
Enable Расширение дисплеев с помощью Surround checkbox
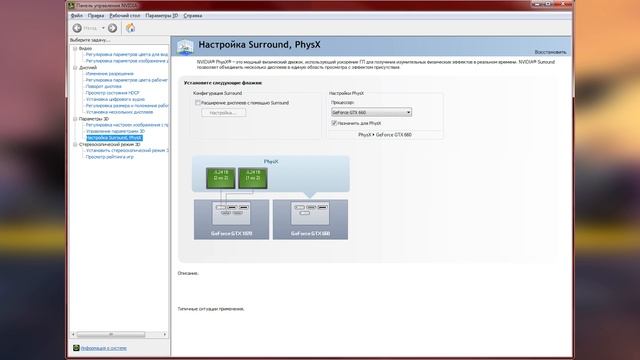click(198, 103)
